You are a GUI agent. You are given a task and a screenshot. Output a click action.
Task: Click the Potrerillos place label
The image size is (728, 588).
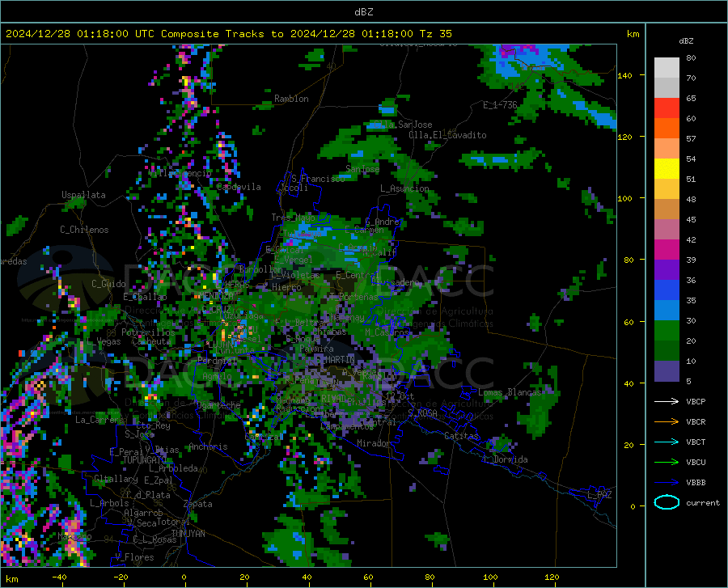pos(148,332)
